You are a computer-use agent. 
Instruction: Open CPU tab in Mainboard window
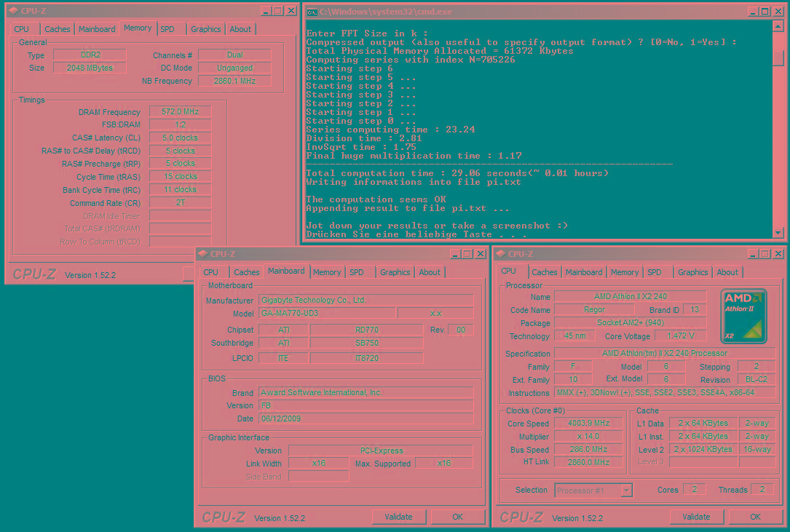[210, 272]
